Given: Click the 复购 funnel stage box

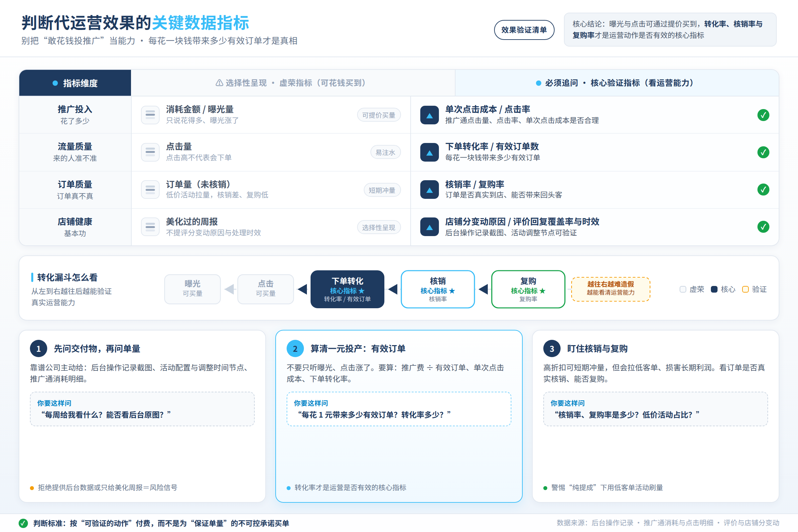Looking at the screenshot, I should click(x=528, y=289).
